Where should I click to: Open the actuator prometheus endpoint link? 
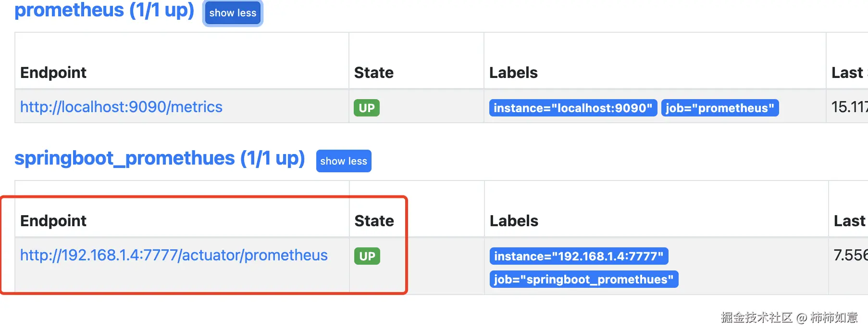click(174, 255)
